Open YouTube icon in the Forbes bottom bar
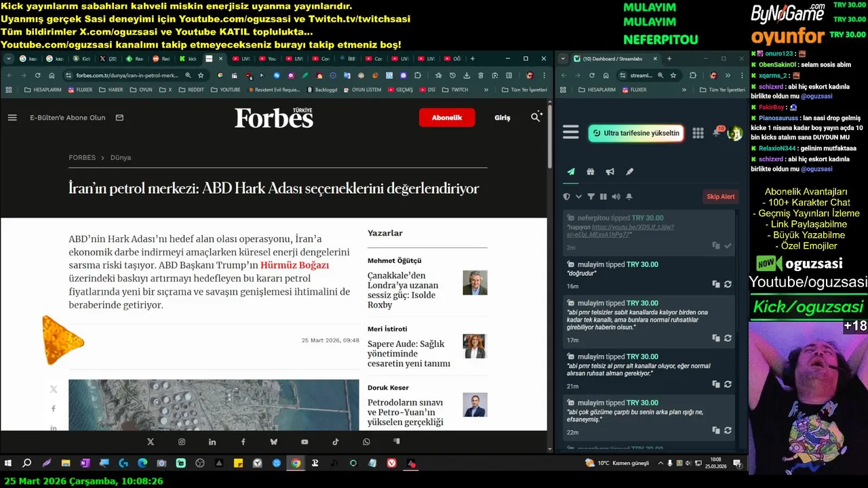 pos(304,442)
